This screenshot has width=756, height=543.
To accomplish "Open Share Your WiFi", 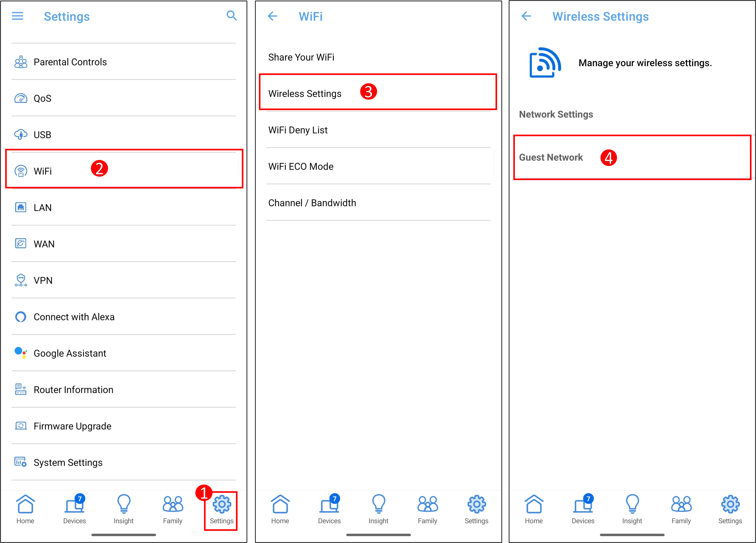I will [x=301, y=57].
